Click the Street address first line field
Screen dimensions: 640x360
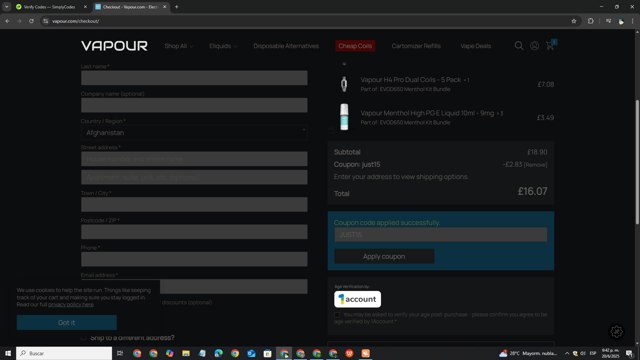[x=194, y=159]
